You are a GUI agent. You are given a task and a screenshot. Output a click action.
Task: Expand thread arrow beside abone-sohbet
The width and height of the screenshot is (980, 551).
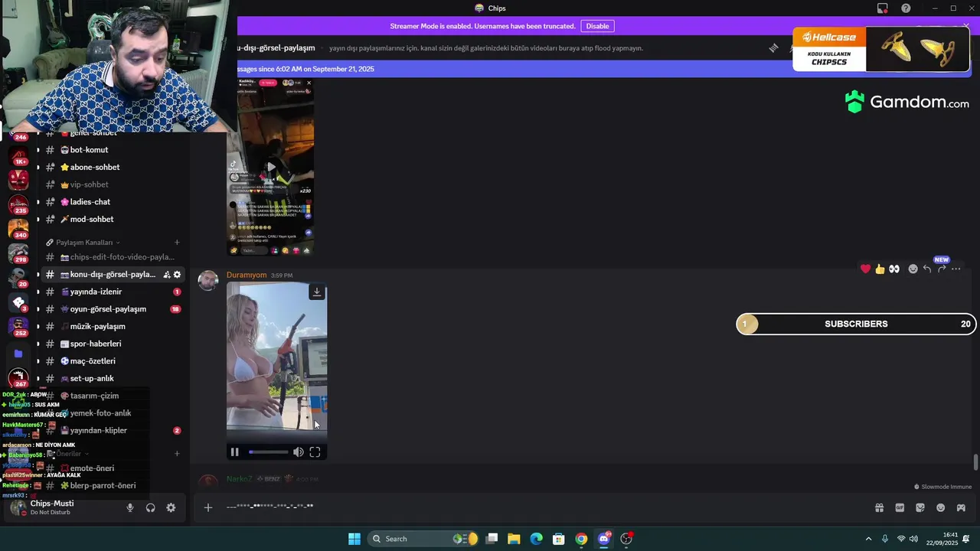point(38,167)
